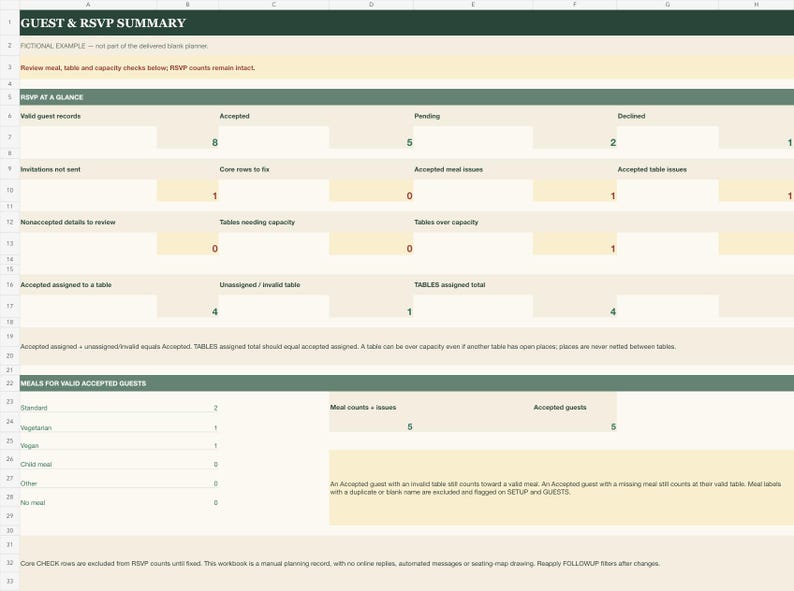Select column G header
The image size is (794, 591).
click(667, 5)
